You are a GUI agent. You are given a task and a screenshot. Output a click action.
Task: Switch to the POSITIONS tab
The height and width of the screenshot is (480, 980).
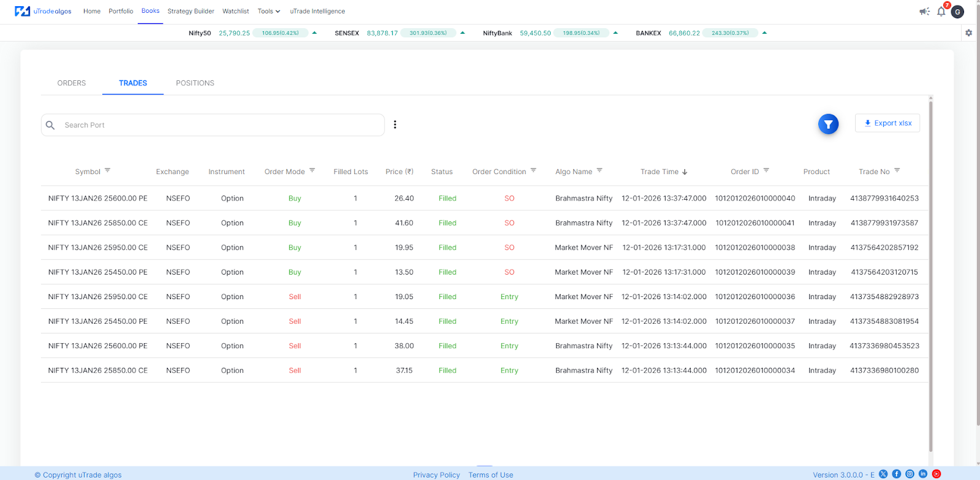coord(195,83)
